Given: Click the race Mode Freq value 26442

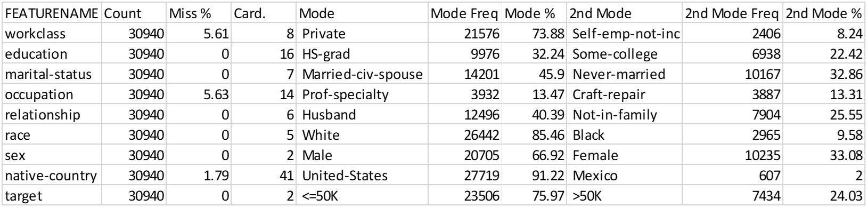Looking at the screenshot, I should point(465,135).
